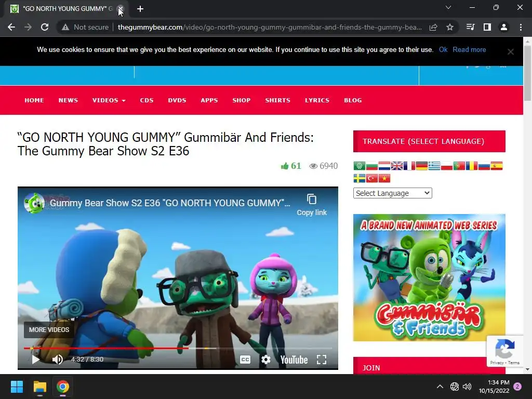Enter fullscreen on the video player
532x399 pixels.
(x=321, y=360)
